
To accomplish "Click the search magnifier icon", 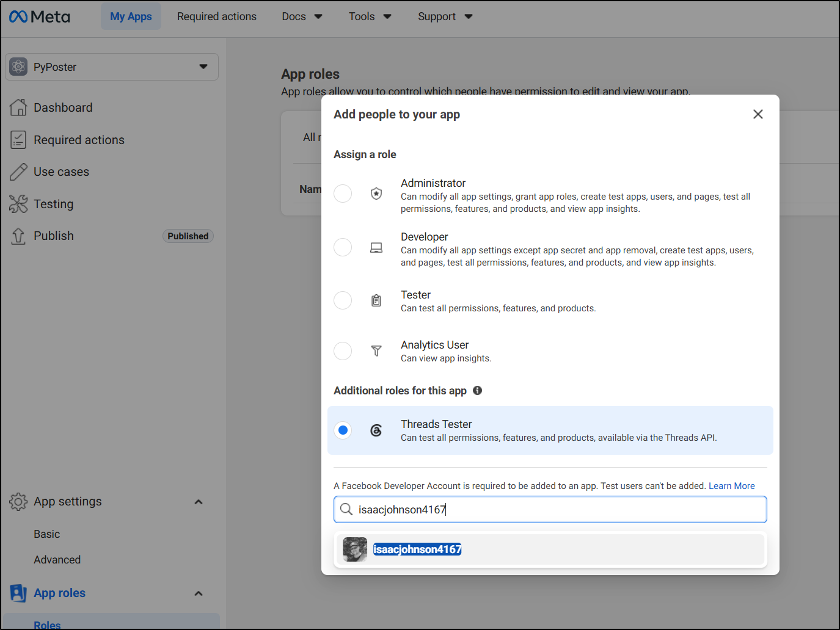I will point(346,509).
